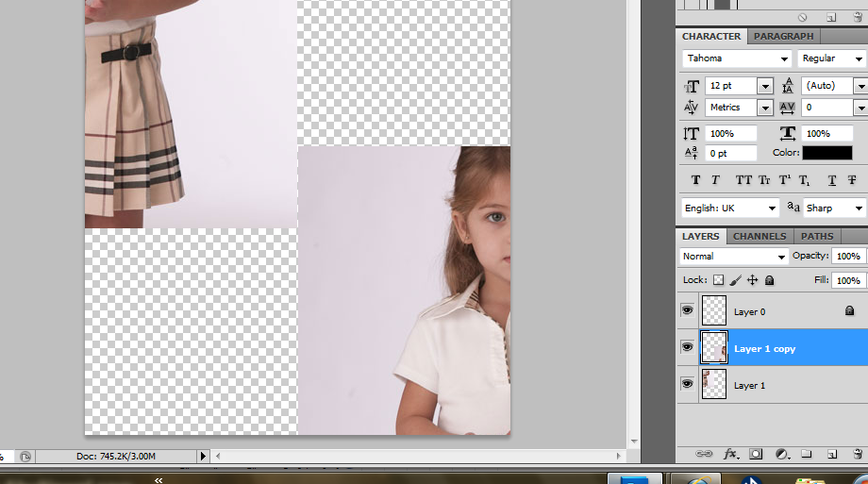Screen dimensions: 868x484
Task: Apply Strikethrough text style
Action: click(852, 180)
